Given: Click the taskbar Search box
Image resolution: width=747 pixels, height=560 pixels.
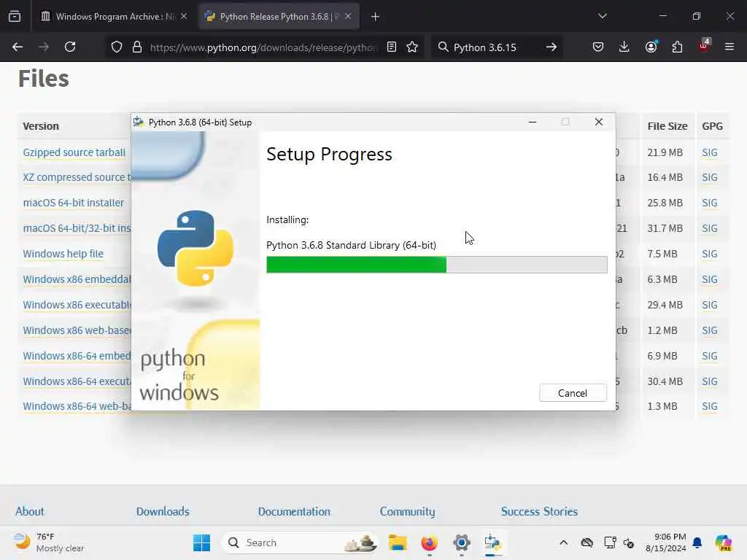Looking at the screenshot, I should click(x=300, y=542).
